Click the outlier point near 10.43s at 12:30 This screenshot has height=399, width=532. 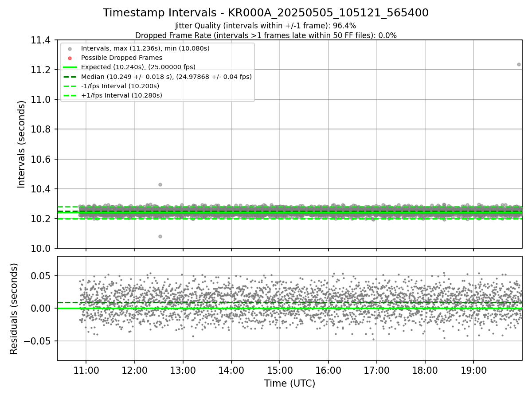click(x=160, y=184)
